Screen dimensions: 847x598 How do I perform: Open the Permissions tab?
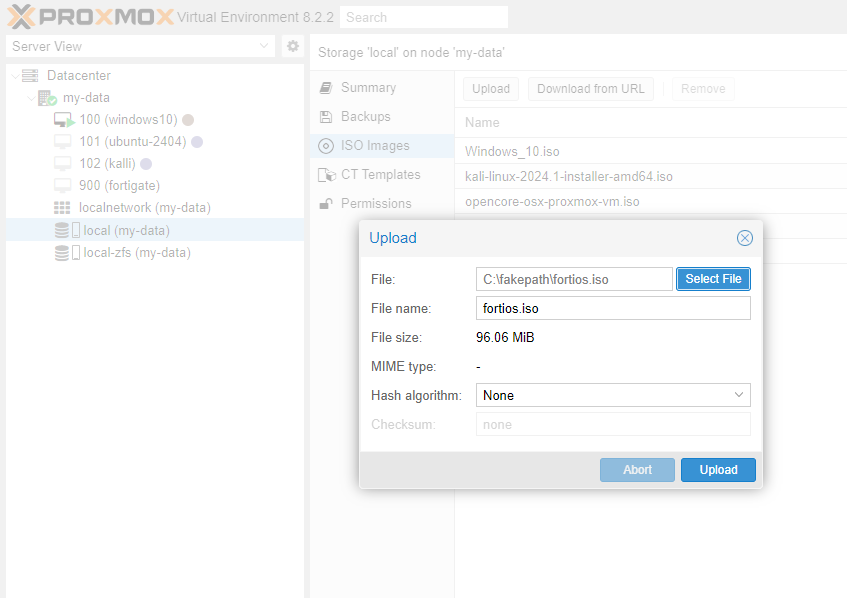pos(382,204)
